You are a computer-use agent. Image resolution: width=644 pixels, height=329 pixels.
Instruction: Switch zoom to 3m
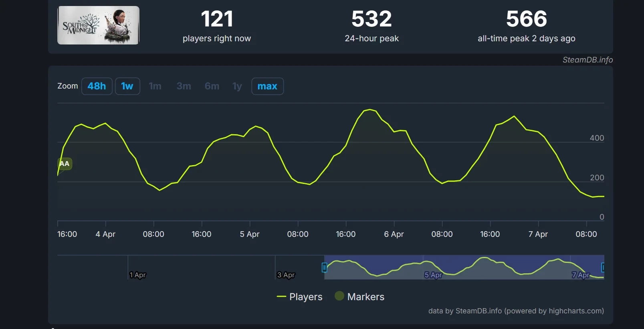click(184, 86)
